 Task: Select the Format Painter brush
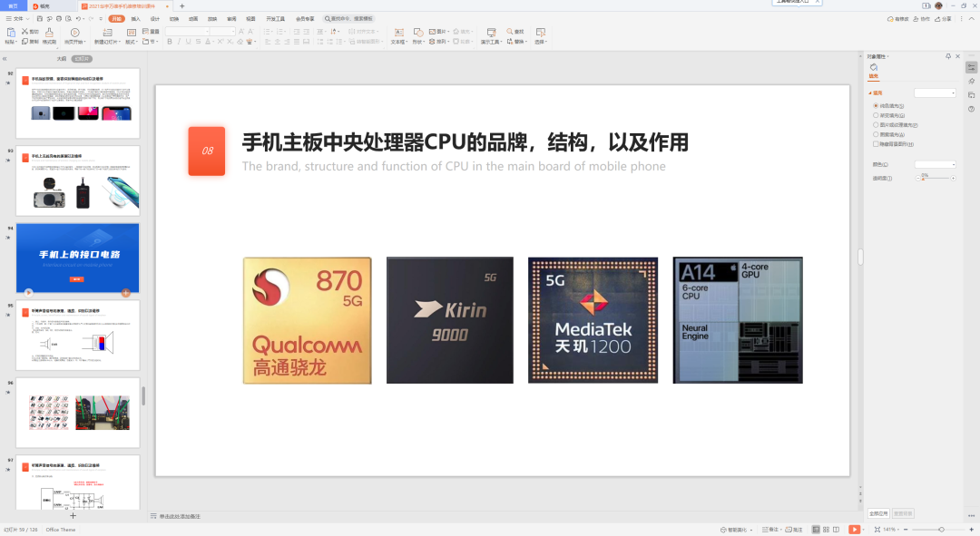point(49,34)
